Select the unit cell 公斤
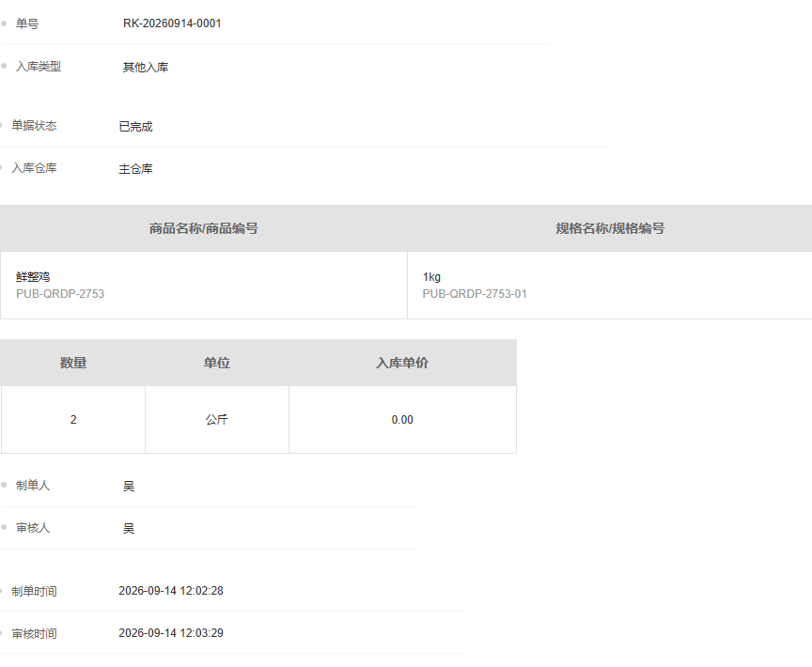812x667 pixels. point(217,420)
